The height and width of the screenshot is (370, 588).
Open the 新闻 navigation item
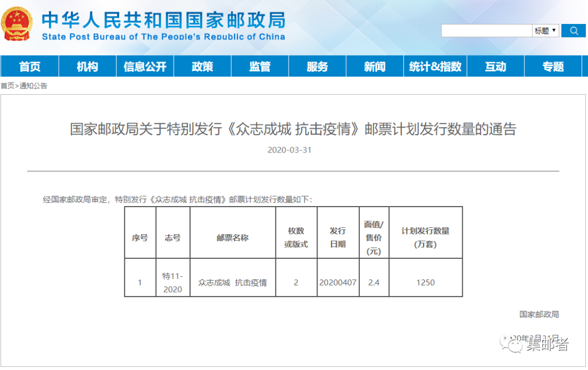[x=375, y=66]
